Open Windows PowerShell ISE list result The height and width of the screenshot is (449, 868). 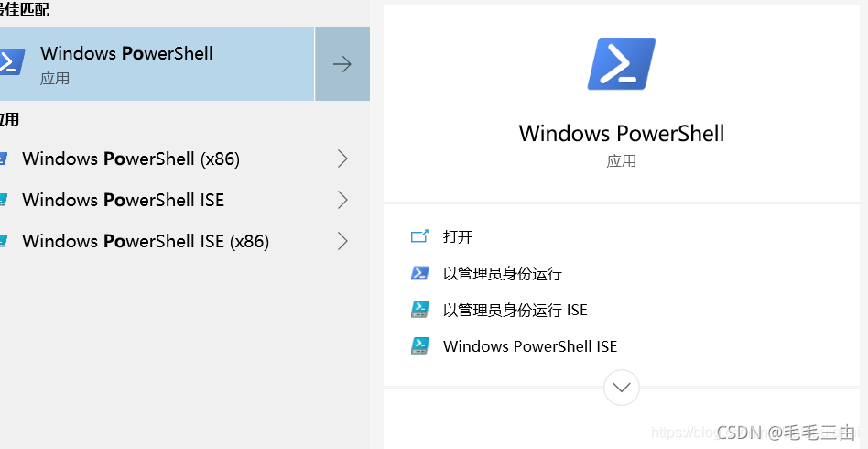[x=123, y=200]
